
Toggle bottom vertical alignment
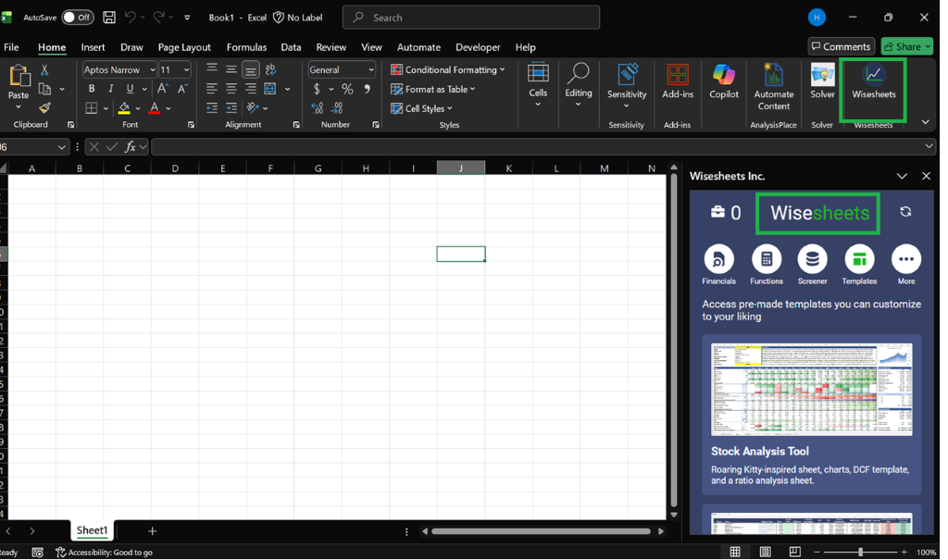pos(252,70)
